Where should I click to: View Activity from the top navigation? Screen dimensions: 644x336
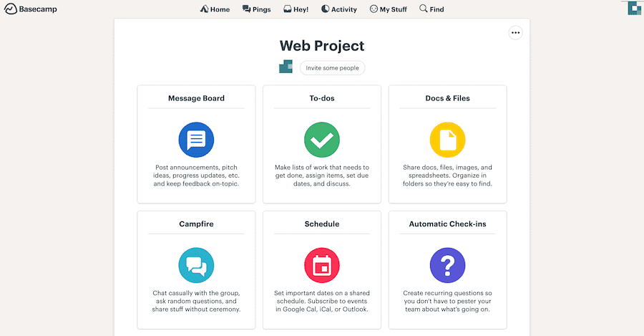(x=338, y=9)
